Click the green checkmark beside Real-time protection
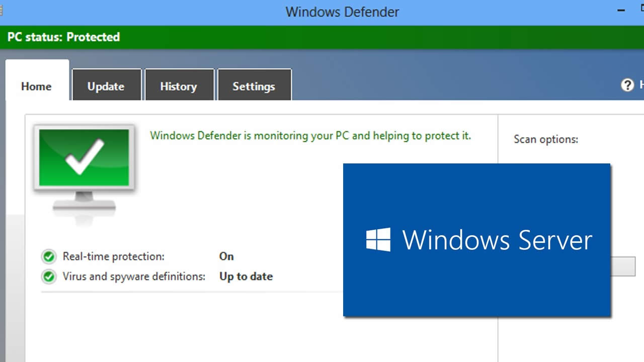Image resolution: width=644 pixels, height=362 pixels. 48,256
